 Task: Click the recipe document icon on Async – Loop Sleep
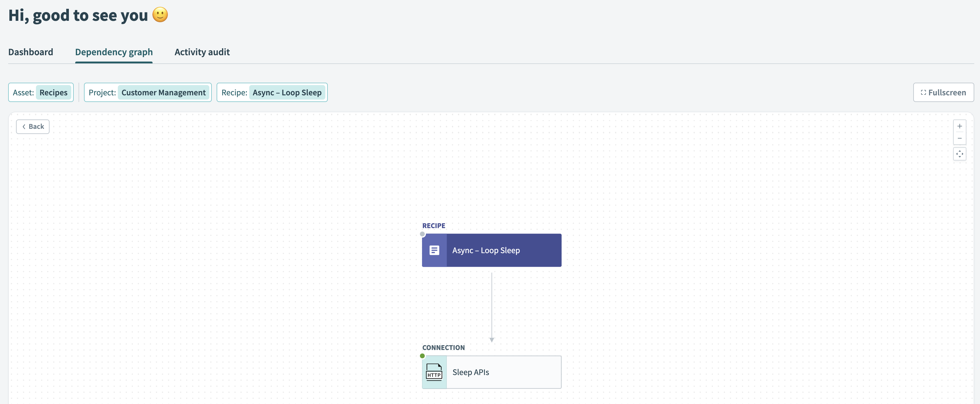434,250
